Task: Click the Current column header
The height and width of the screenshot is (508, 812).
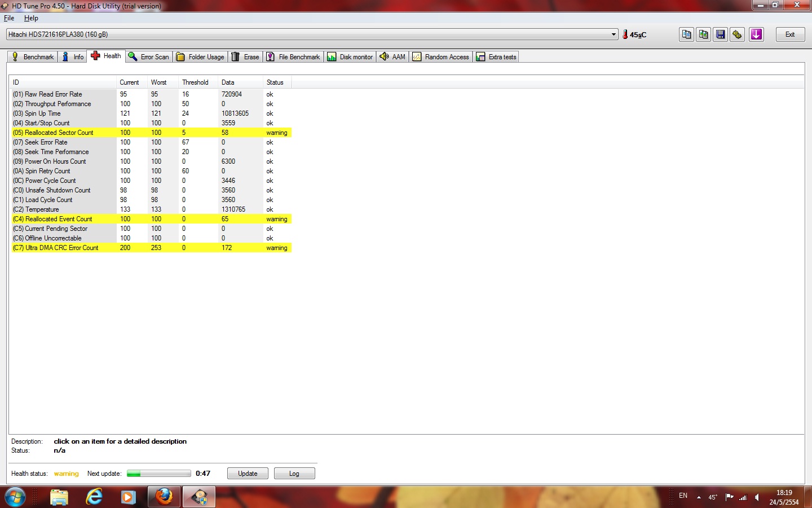Action: (132, 82)
